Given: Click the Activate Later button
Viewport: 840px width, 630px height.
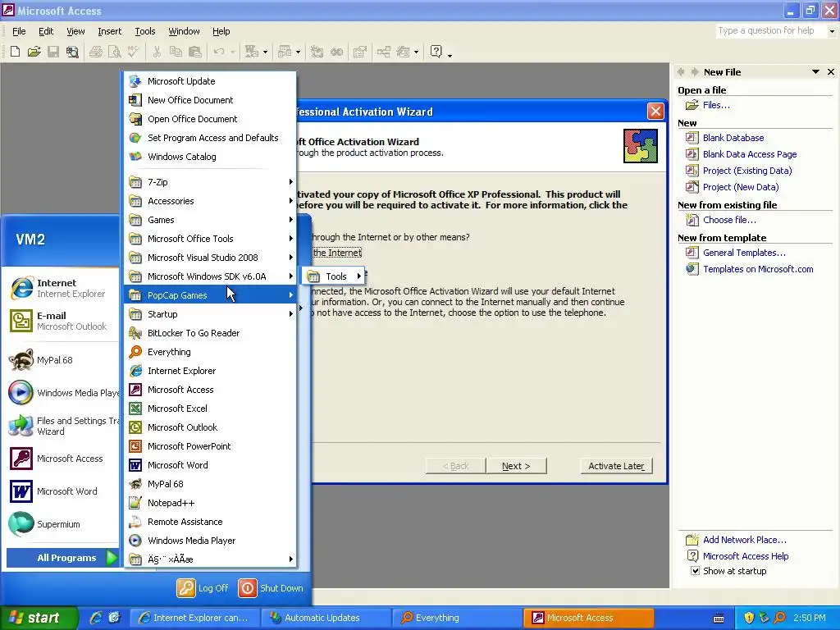Looking at the screenshot, I should (616, 466).
